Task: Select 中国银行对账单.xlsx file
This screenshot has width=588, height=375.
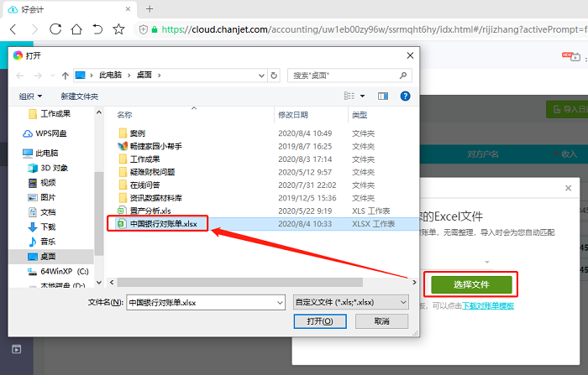Action: 158,224
